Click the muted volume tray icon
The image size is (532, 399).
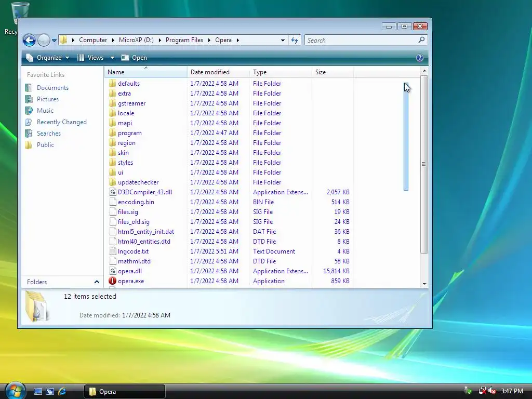pyautogui.click(x=492, y=391)
